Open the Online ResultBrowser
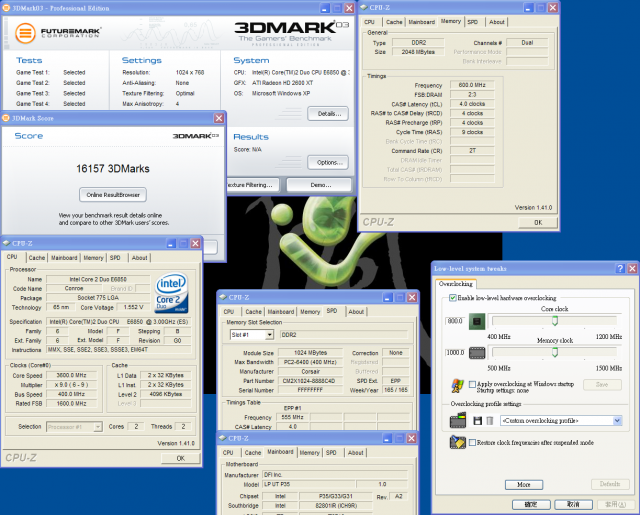The width and height of the screenshot is (640, 515). (113, 195)
